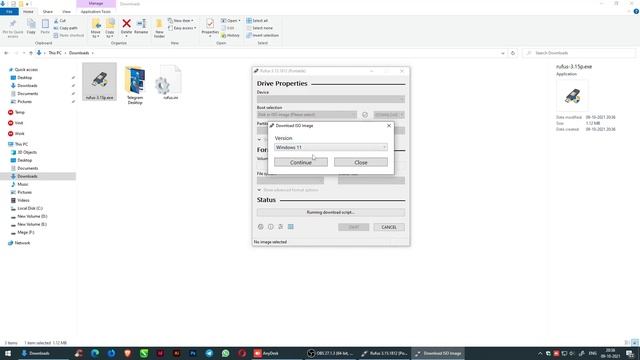
Task: Select the Telegram Desktop folder
Action: 135,85
